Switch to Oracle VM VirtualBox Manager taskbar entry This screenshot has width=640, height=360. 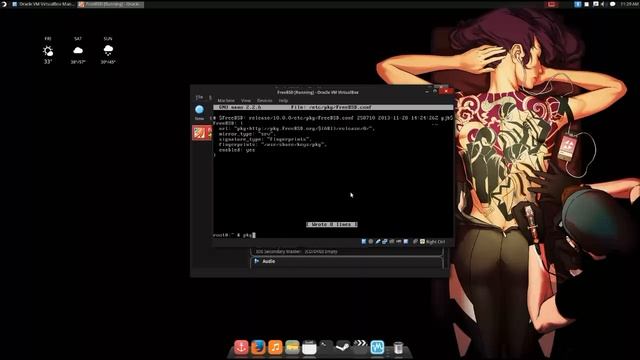[43, 4]
